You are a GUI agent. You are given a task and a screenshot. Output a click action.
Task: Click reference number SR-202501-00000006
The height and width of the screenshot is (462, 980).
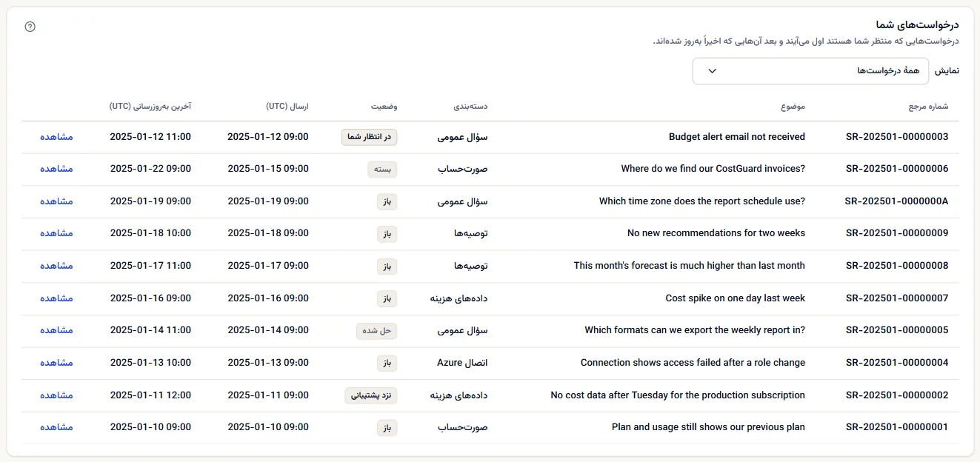(x=897, y=169)
